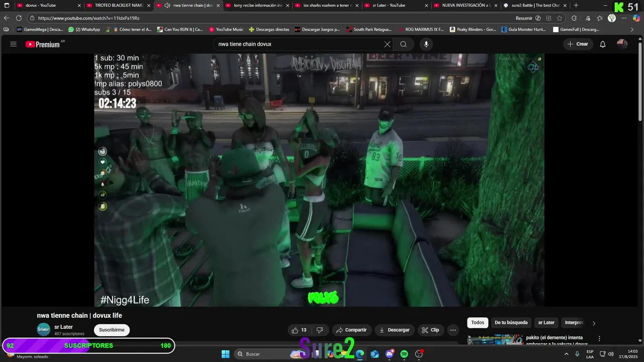
Task: Open the Crear dropdown
Action: [578, 44]
